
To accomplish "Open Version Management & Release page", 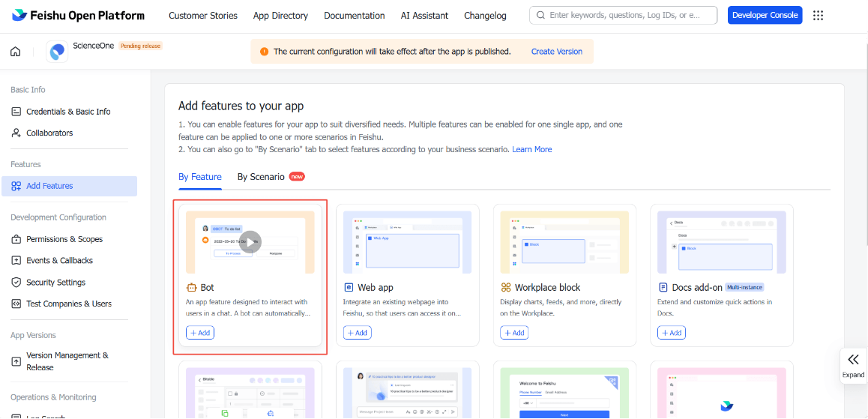I will 69,361.
